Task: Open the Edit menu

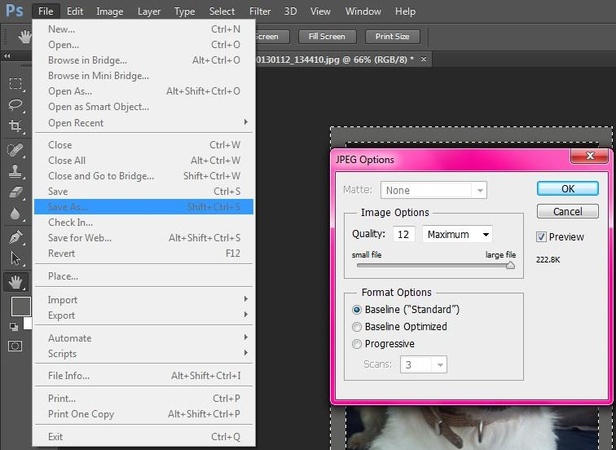Action: pos(75,11)
